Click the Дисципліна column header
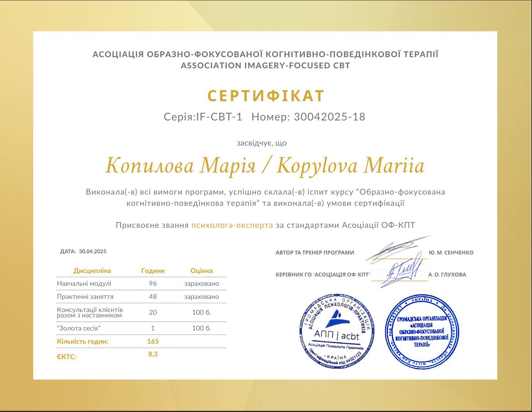Screen dimensions: 532x412 click(x=92, y=271)
